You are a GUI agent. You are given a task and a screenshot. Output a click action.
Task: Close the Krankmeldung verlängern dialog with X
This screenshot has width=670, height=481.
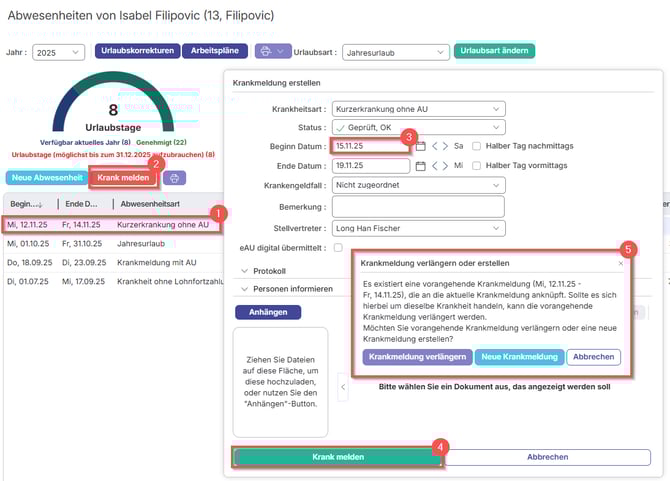point(620,263)
